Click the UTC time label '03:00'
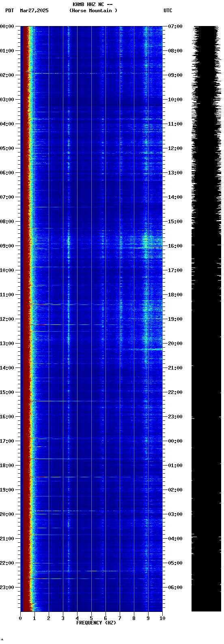This screenshot has width=224, height=644. [175, 514]
